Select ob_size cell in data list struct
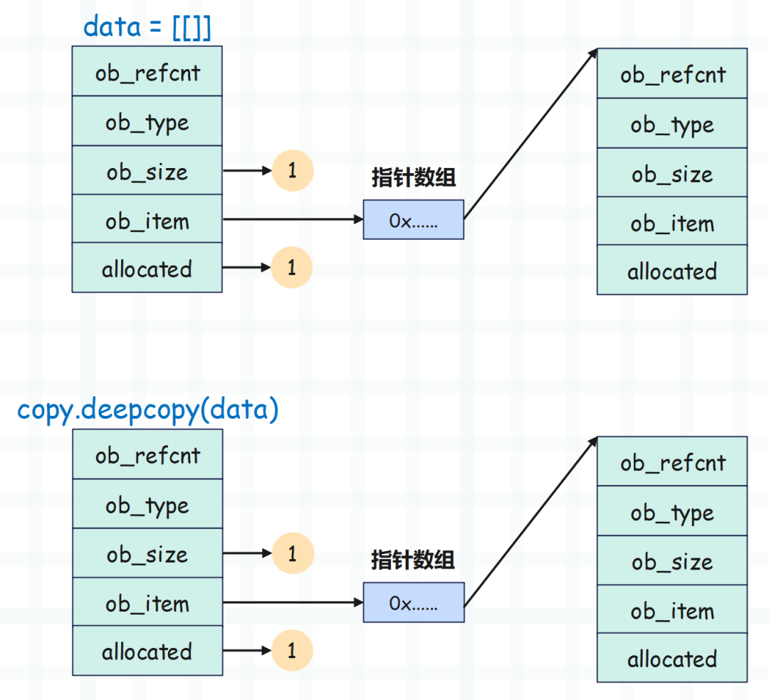The width and height of the screenshot is (769, 700). coord(147,170)
